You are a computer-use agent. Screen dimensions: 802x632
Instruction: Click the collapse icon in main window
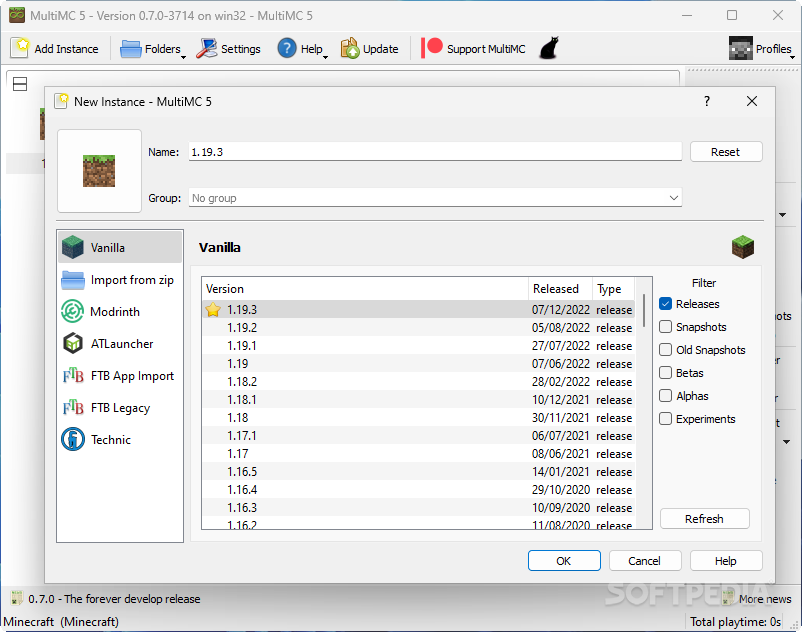[x=20, y=84]
